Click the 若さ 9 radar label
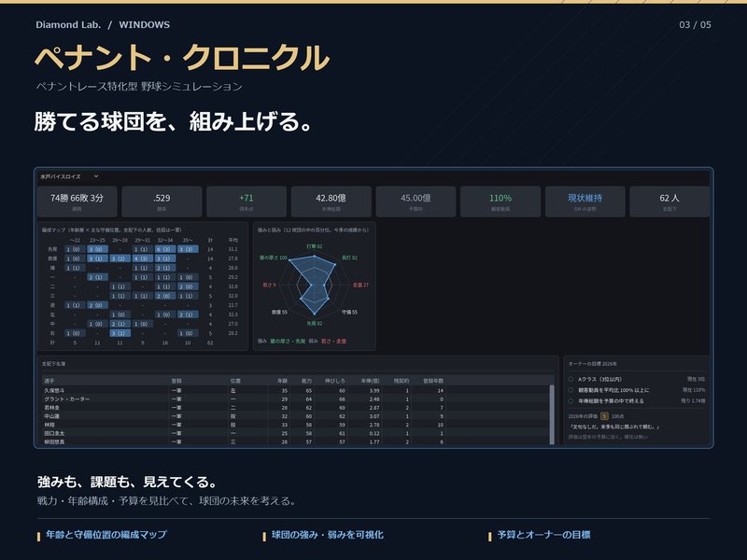The height and width of the screenshot is (560, 747). 269,285
